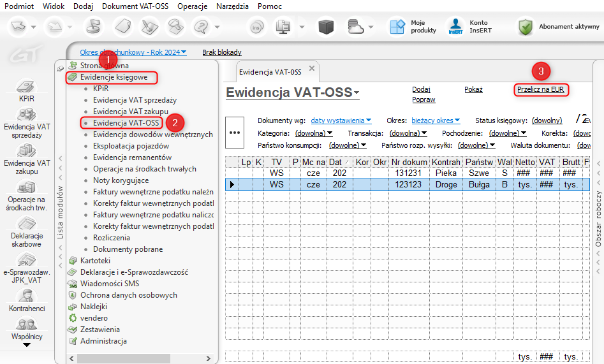Select Rozliczenia tree item
Image resolution: width=604 pixels, height=364 pixels.
(112, 238)
